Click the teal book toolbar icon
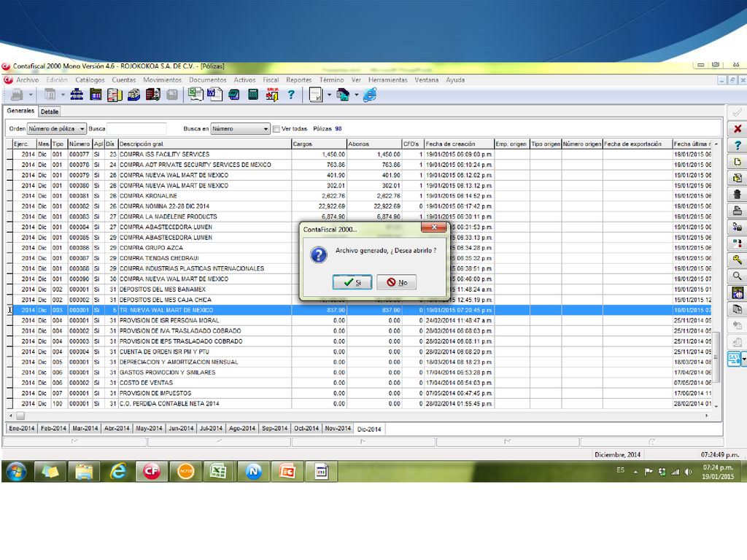 click(x=234, y=95)
